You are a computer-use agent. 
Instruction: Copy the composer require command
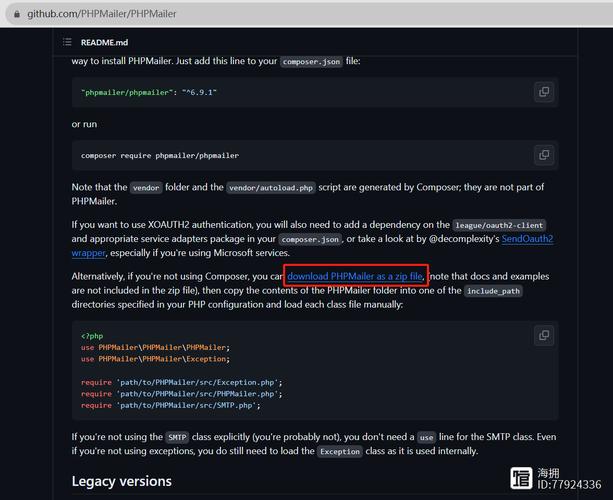tap(544, 155)
